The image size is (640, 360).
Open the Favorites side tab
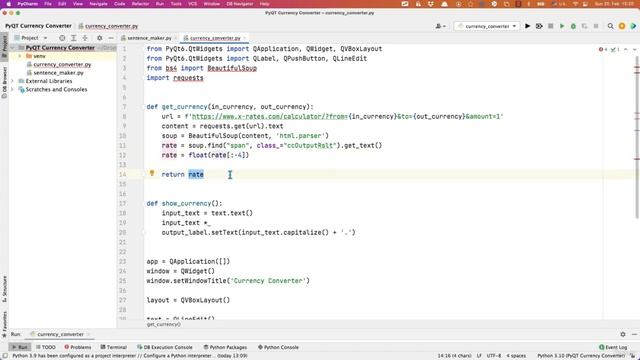point(4,324)
